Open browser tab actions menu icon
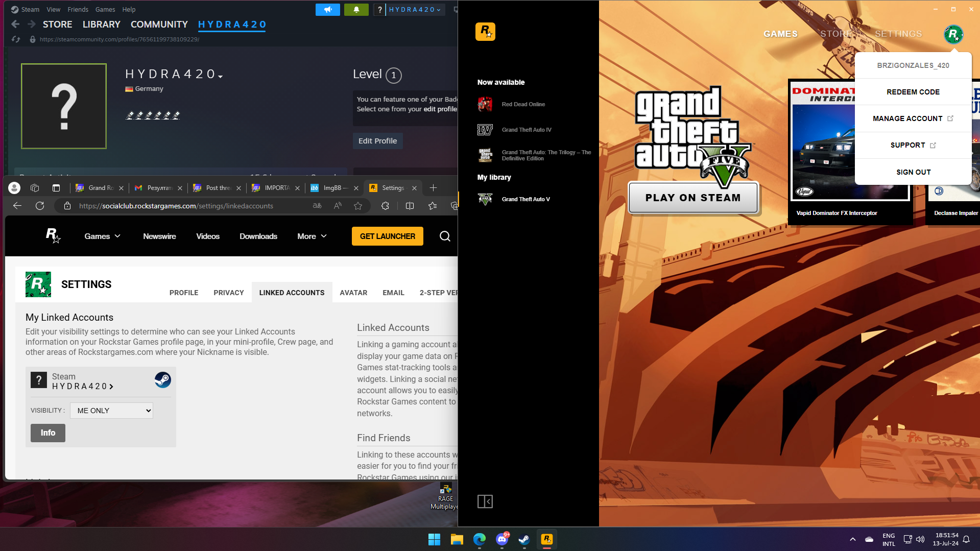Image resolution: width=980 pixels, height=551 pixels. 56,188
